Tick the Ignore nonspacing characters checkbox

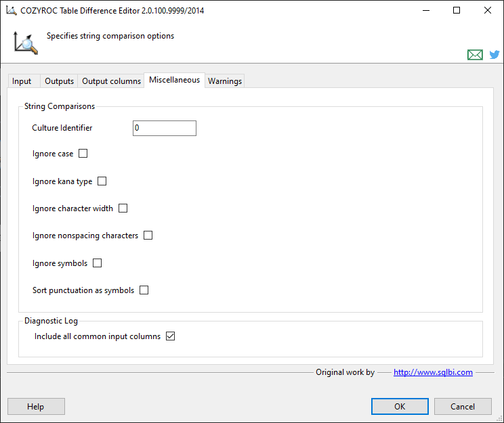(148, 236)
